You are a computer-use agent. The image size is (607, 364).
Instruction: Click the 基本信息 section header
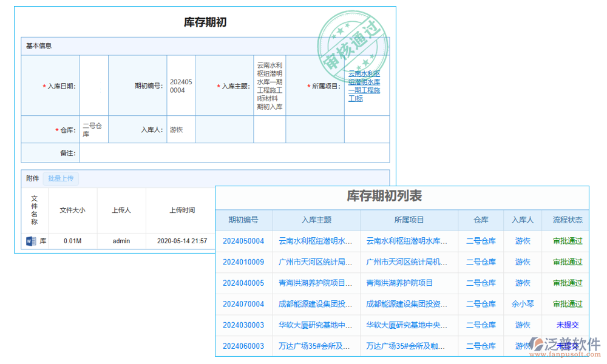38,44
